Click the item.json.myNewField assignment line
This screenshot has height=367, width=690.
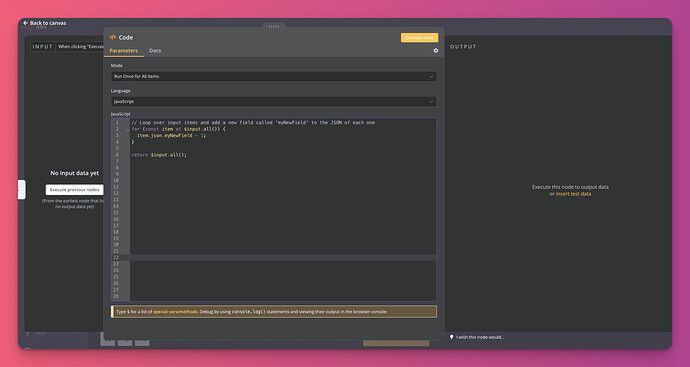(x=172, y=136)
